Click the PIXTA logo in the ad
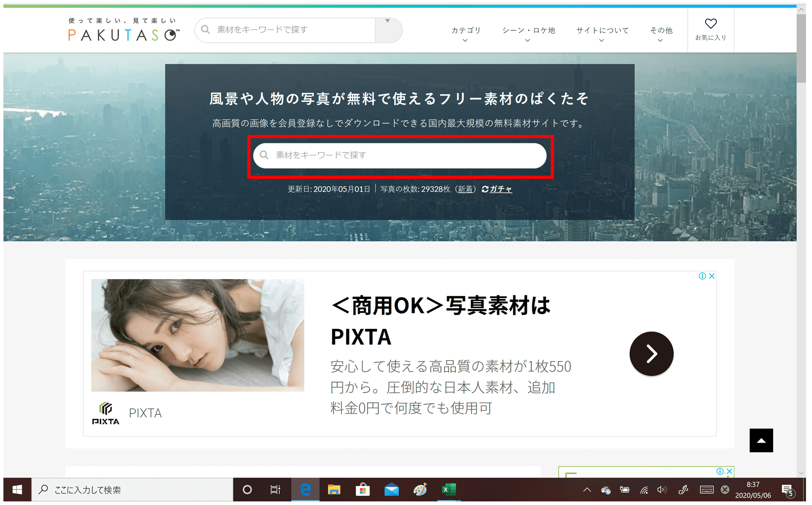Viewport: 812px width, 505px height. tap(106, 413)
